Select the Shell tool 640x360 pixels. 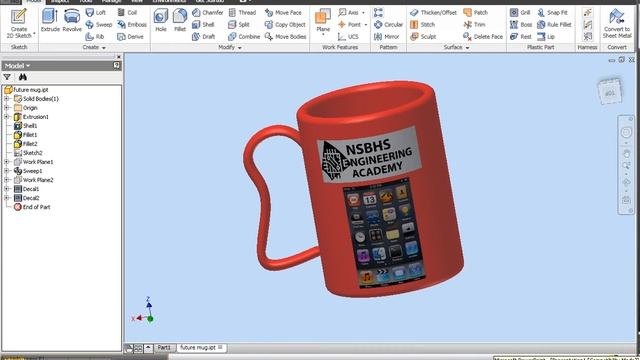pyautogui.click(x=203, y=24)
